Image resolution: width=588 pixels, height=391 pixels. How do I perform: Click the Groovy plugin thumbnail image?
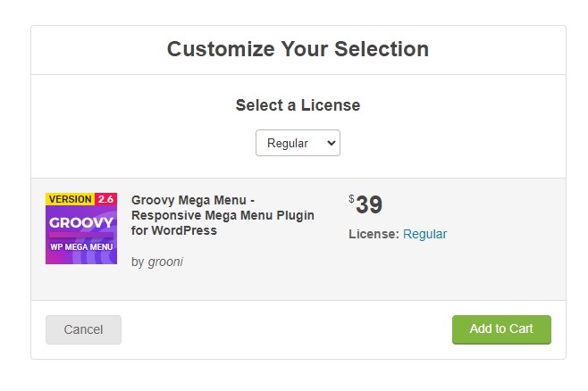coord(81,229)
